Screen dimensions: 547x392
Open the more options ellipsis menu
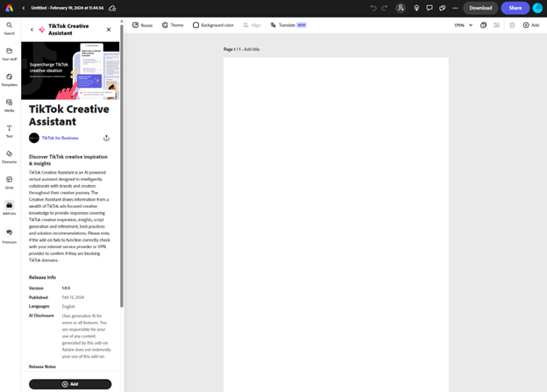click(455, 8)
